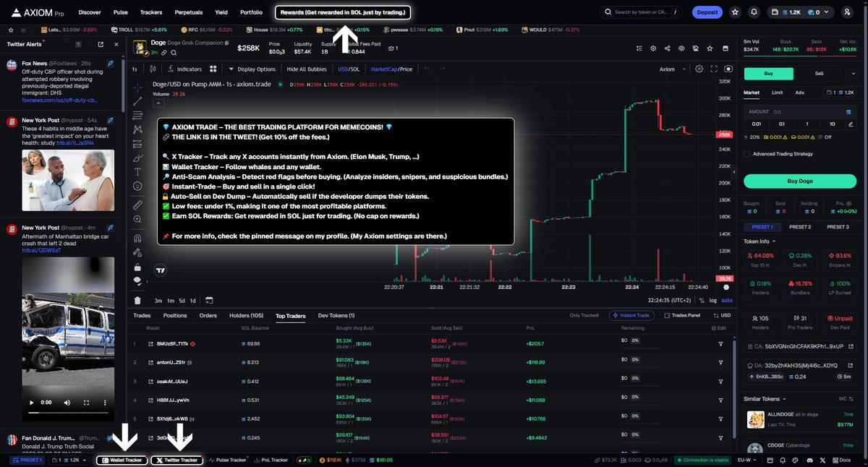
Task: Open the date range calendar icon
Action: (209, 300)
